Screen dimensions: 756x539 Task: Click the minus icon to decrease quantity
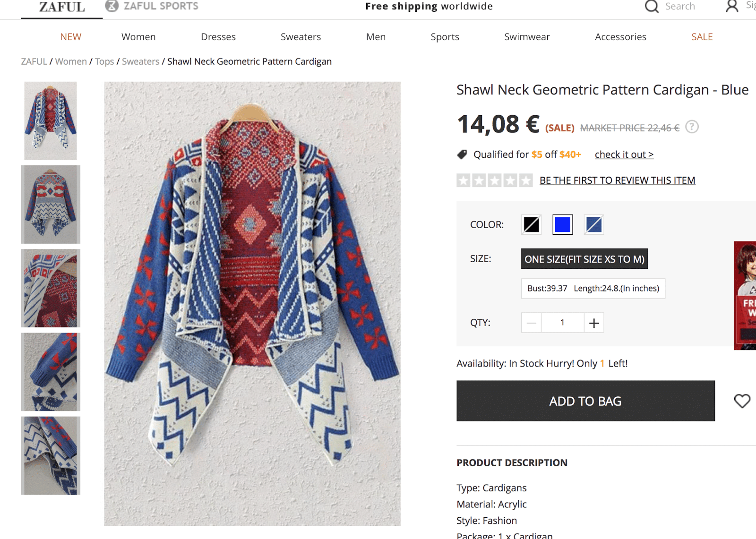click(x=532, y=323)
